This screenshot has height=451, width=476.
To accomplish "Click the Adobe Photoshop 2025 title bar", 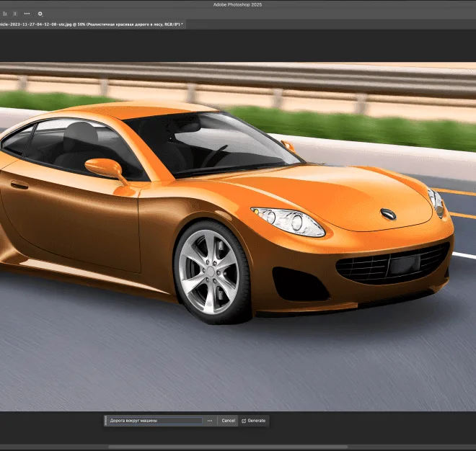I will pos(238,4).
